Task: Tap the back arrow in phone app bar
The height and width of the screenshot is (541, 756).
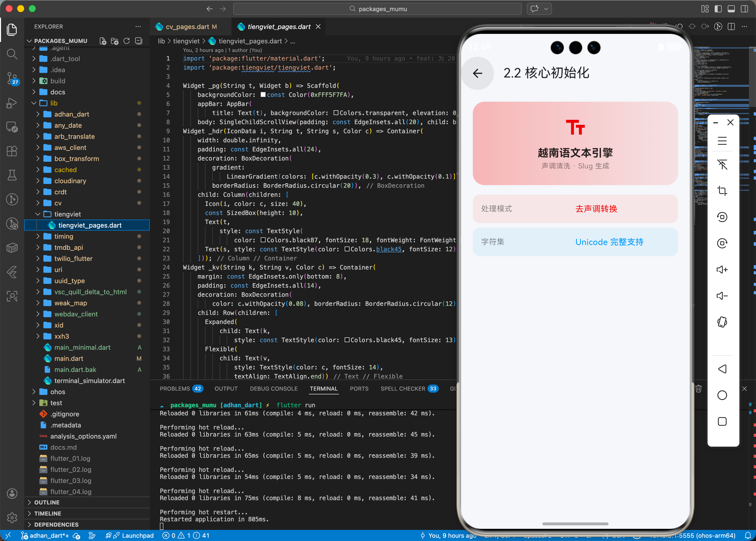Action: coord(477,73)
